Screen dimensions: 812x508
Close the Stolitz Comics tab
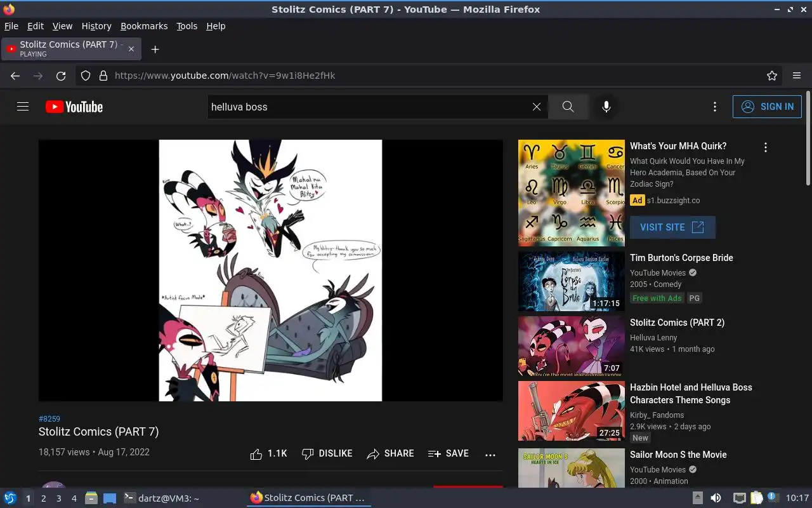coord(131,49)
